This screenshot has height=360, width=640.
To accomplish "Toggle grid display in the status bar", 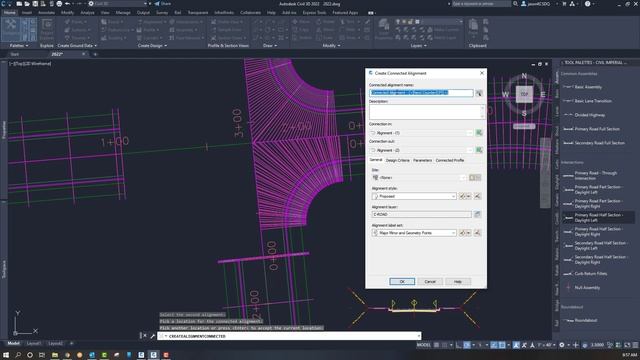I will click(x=436, y=345).
